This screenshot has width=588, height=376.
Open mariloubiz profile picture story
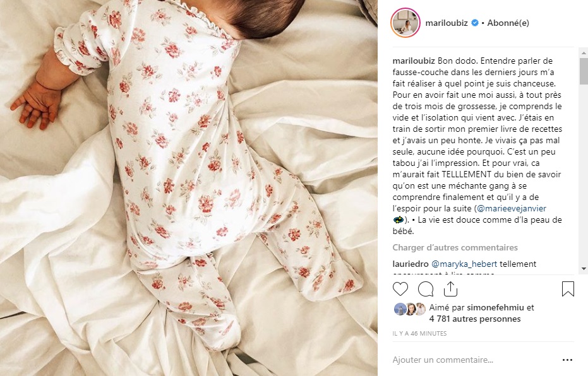pyautogui.click(x=405, y=23)
